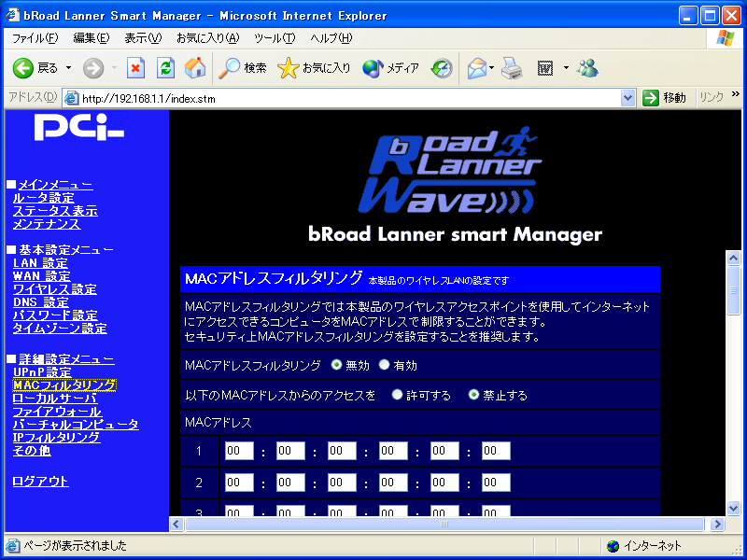Open Search with magnifying glass icon
747x560 pixels.
pos(242,68)
